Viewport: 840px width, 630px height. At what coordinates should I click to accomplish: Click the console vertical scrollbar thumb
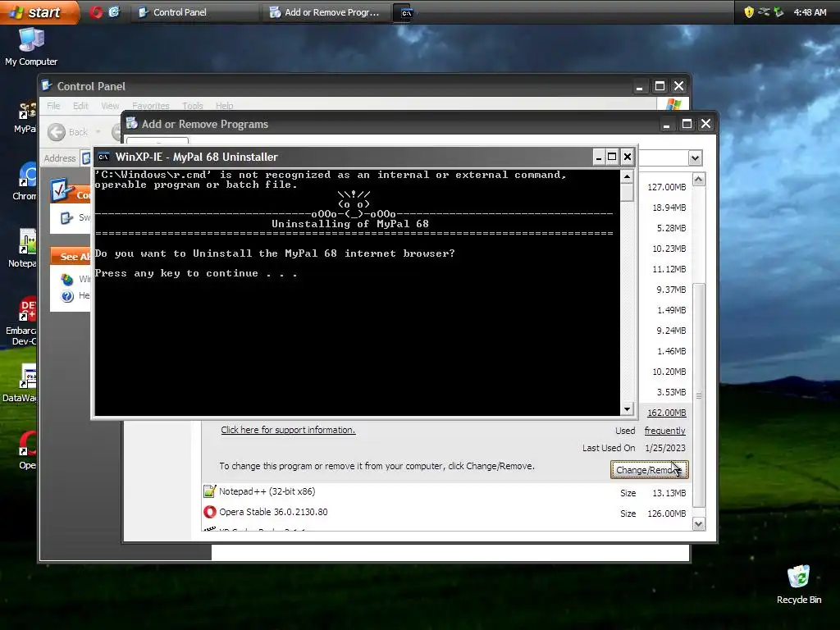click(x=627, y=193)
